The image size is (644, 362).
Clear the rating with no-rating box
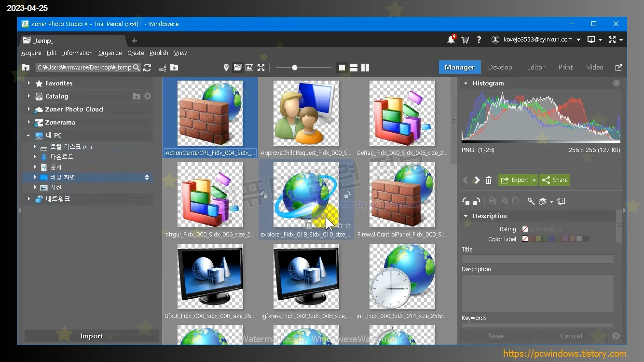[x=525, y=229]
